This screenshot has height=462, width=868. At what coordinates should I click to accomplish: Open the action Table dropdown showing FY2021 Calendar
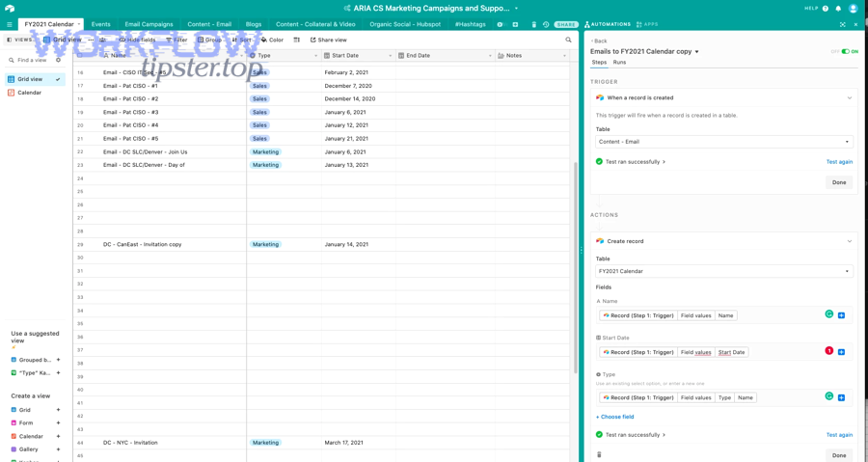click(x=723, y=271)
